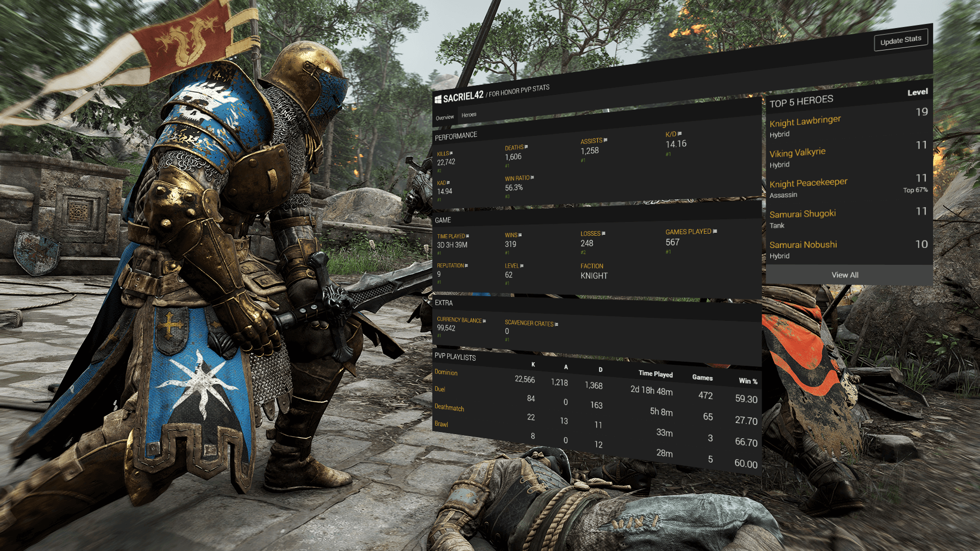980x551 pixels.
Task: Open the leaderboard flag icon next to DEATHS
Action: [526, 147]
